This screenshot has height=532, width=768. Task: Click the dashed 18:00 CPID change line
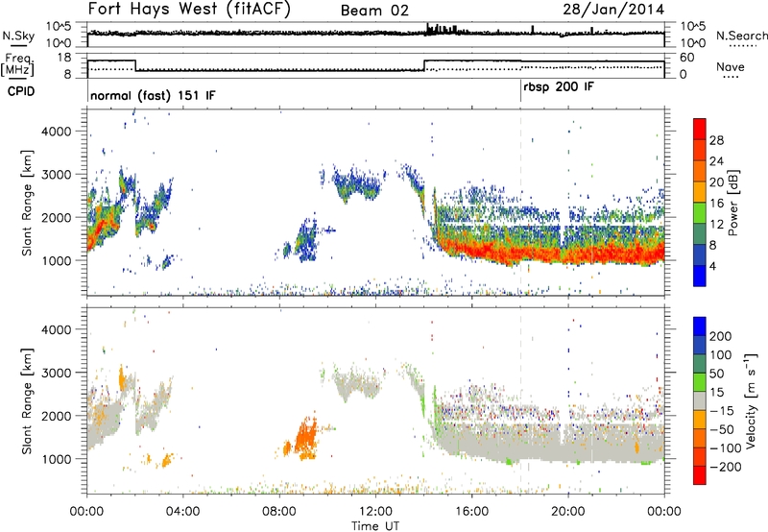coord(520,201)
